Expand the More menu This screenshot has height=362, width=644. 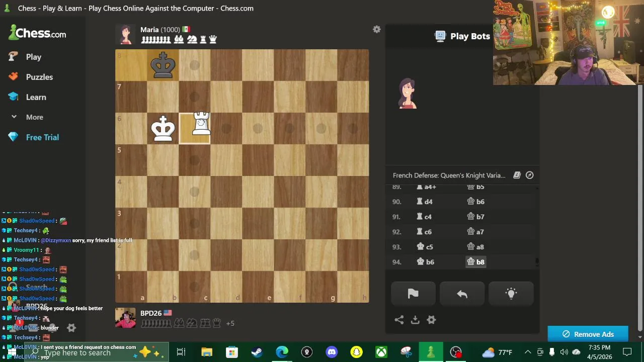pos(34,117)
